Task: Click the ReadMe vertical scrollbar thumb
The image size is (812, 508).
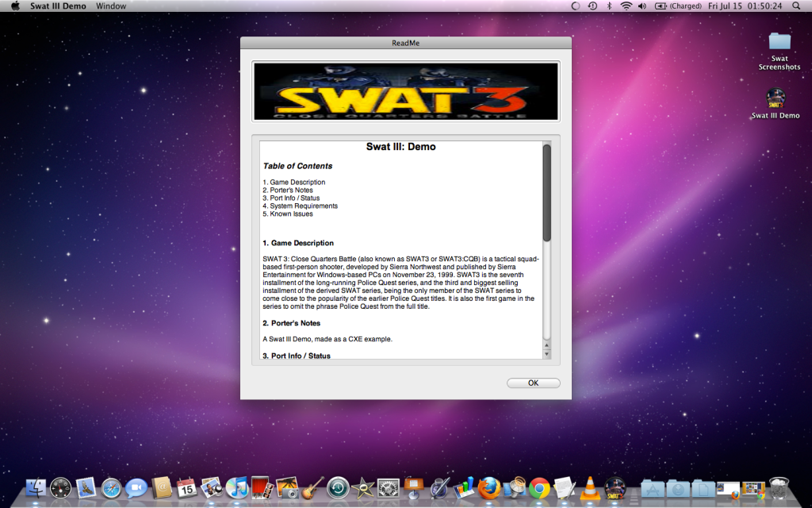Action: 547,193
